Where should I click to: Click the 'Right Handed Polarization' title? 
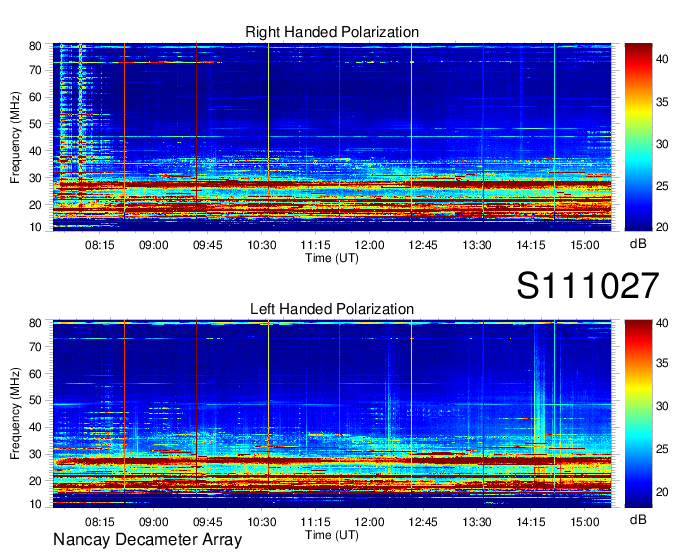point(332,32)
